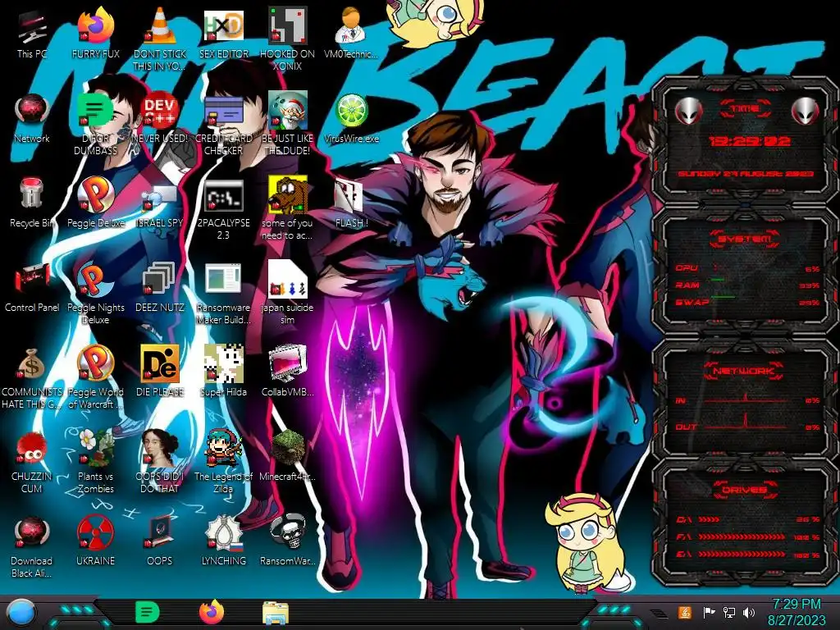Launch Peggle Deluxe from the desktop
The image size is (840, 630).
pyautogui.click(x=95, y=203)
